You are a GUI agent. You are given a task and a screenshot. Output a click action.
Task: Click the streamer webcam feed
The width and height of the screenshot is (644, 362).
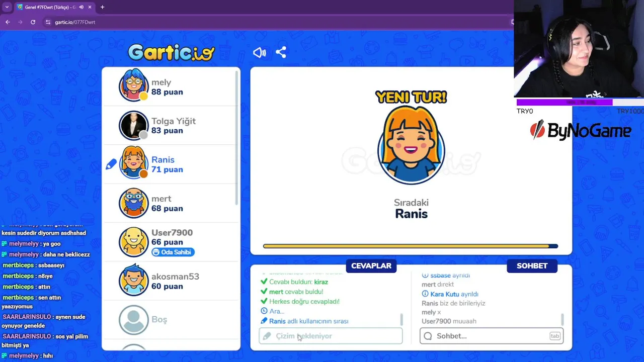(579, 48)
